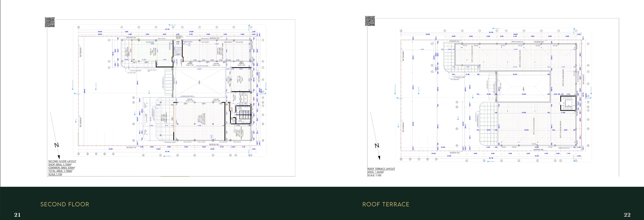Click SCALE 1:100 under roof terrace layout
This screenshot has height=220, width=644.
tap(374, 176)
